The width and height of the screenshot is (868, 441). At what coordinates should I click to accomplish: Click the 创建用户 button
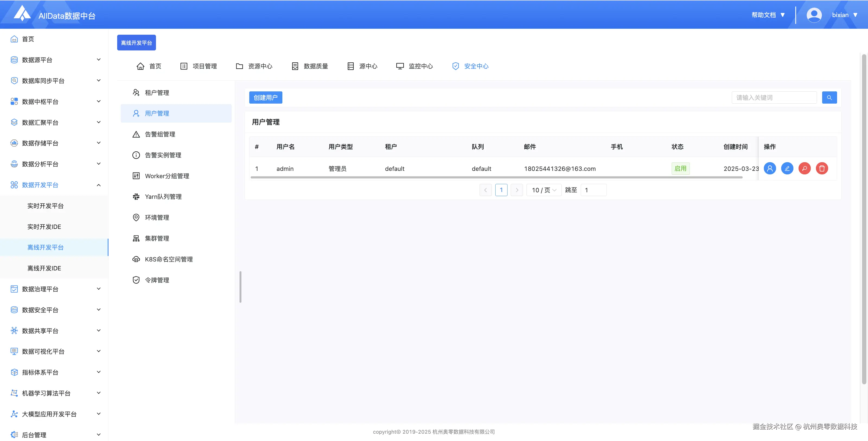pyautogui.click(x=266, y=98)
